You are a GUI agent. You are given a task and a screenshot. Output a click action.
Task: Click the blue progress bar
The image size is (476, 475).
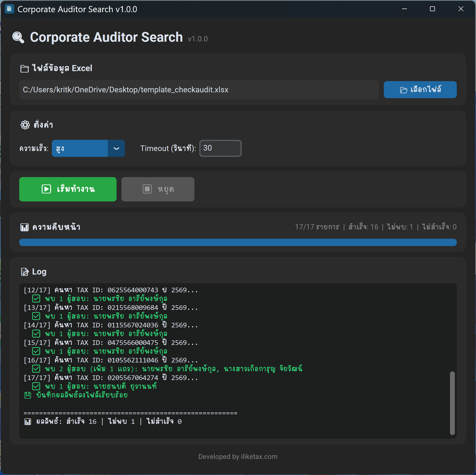tap(238, 242)
